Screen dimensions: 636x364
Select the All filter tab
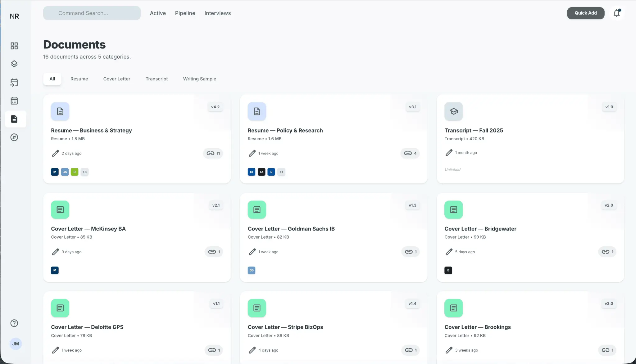[52, 79]
